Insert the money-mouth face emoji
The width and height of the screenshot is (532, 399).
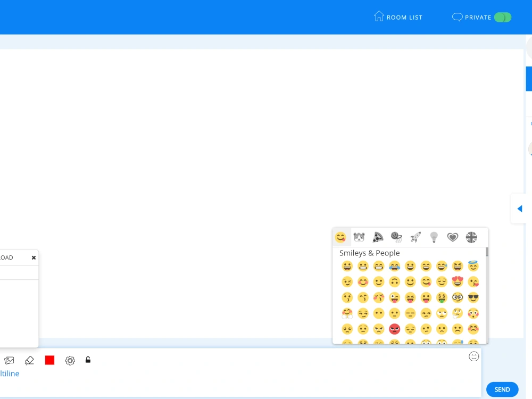coord(442,298)
